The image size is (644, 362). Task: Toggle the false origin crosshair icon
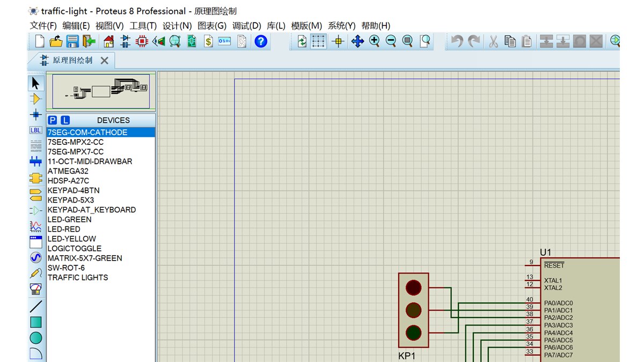338,41
